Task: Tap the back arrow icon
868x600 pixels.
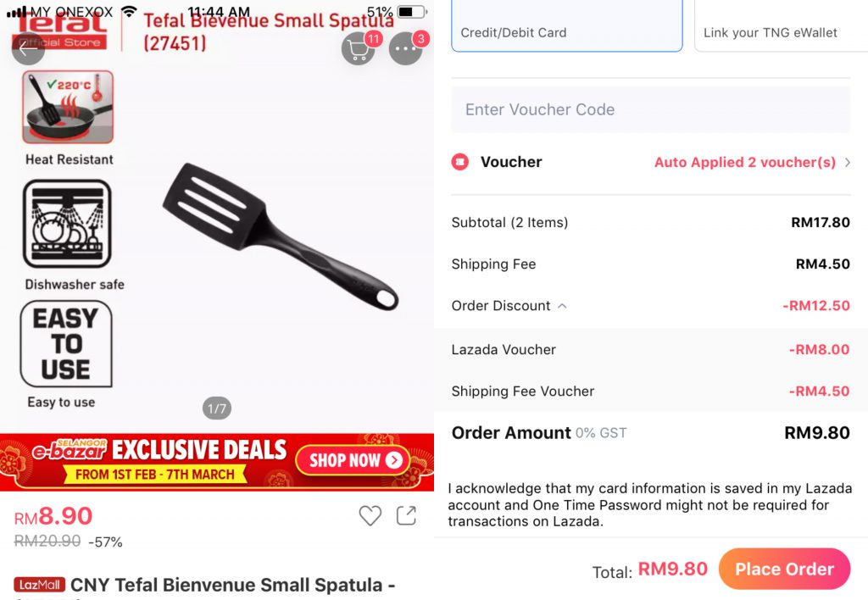Action: click(x=27, y=48)
